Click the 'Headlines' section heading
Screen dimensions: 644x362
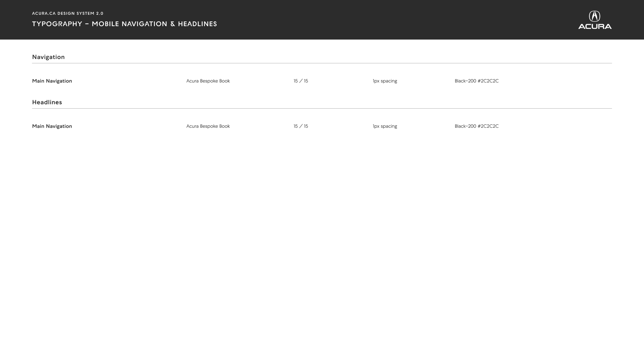click(x=47, y=102)
